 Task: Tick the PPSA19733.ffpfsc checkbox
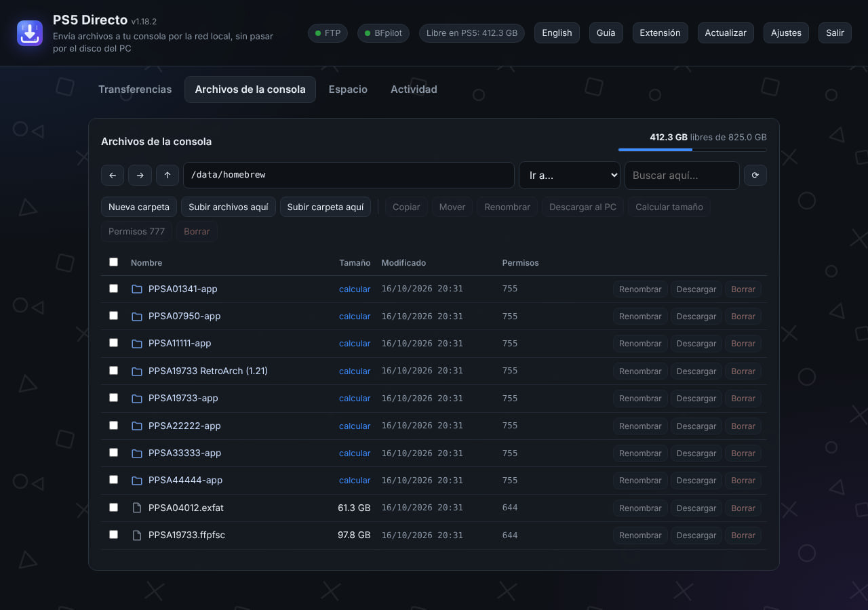113,535
